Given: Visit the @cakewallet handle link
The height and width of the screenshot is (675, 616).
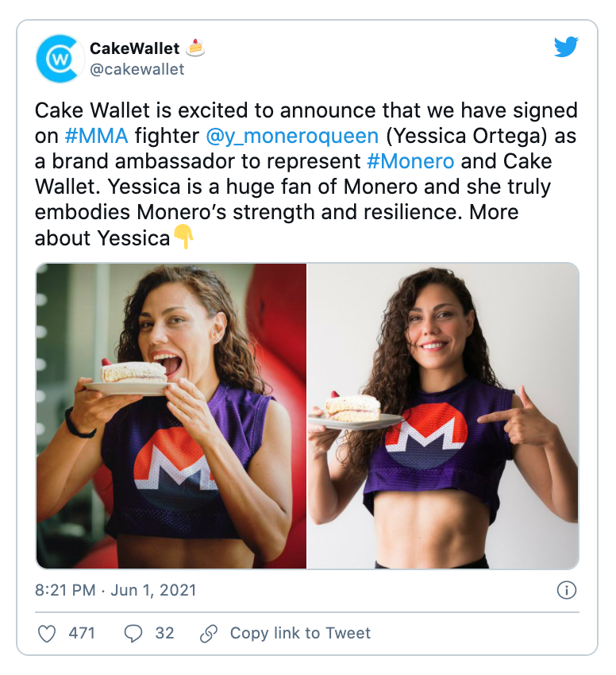Looking at the screenshot, I should click(137, 69).
